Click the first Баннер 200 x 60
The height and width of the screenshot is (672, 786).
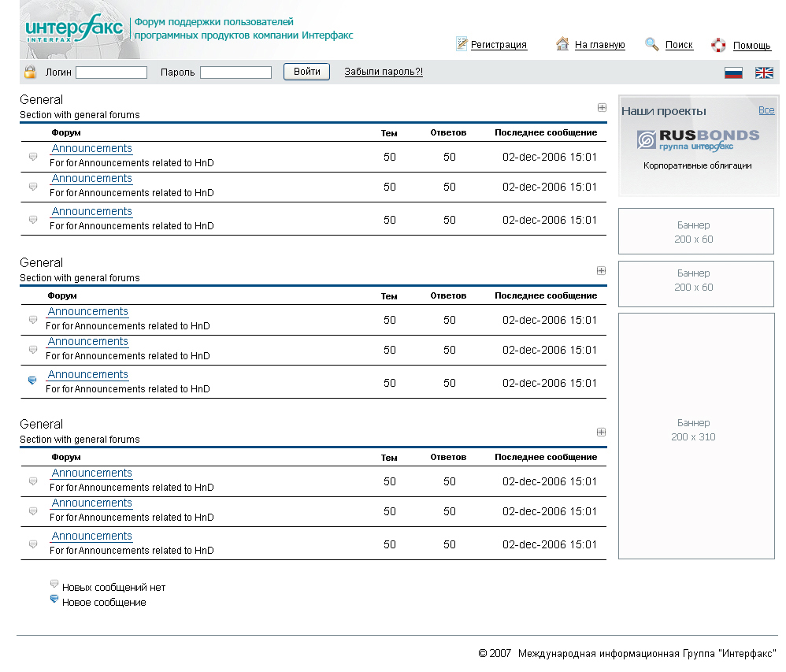[695, 231]
